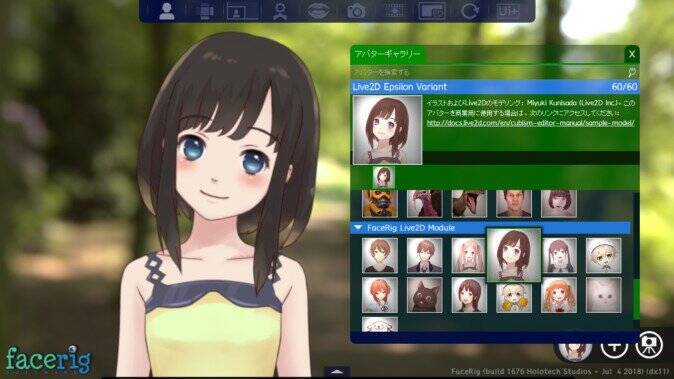Select the boy in suit and tie
The width and height of the screenshot is (674, 379).
point(424,256)
